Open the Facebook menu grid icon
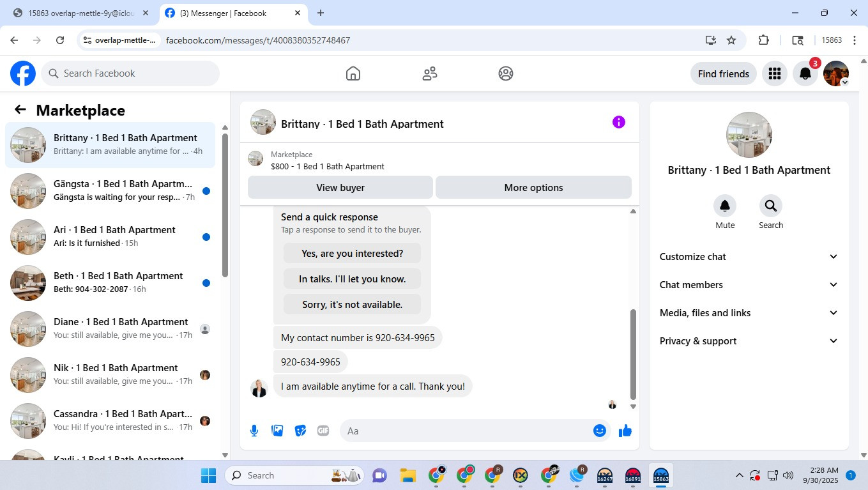868x490 pixels. 775,73
